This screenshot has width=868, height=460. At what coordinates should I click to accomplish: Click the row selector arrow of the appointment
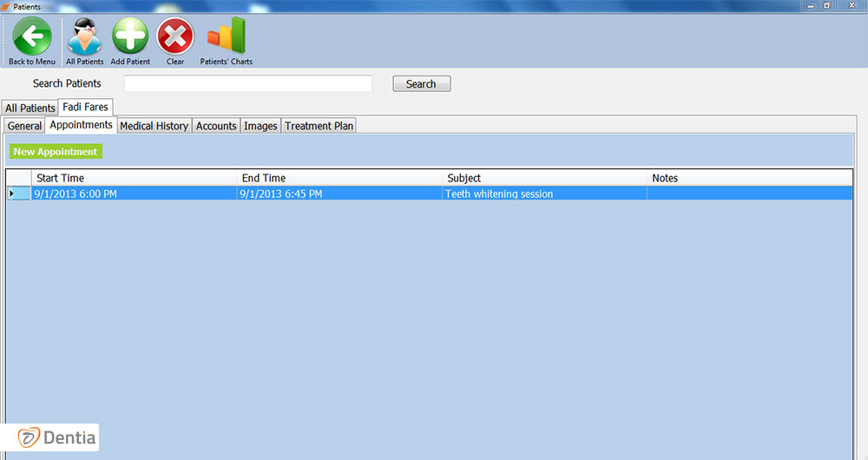point(12,194)
